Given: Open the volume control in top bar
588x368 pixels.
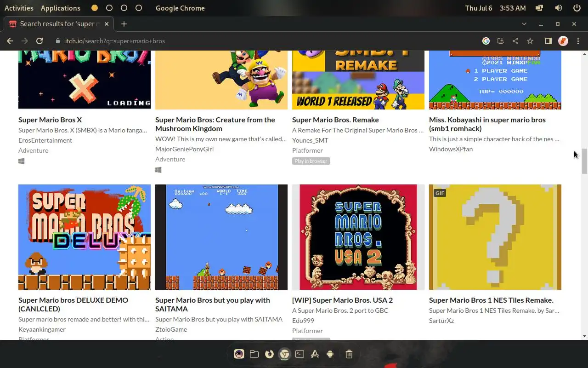Looking at the screenshot, I should [x=559, y=8].
